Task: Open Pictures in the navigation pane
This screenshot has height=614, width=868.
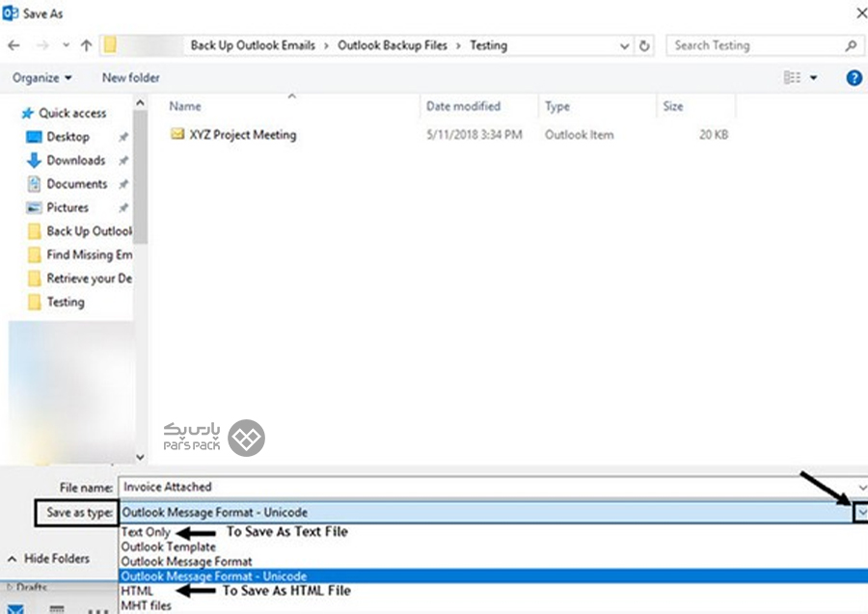Action: (x=57, y=207)
